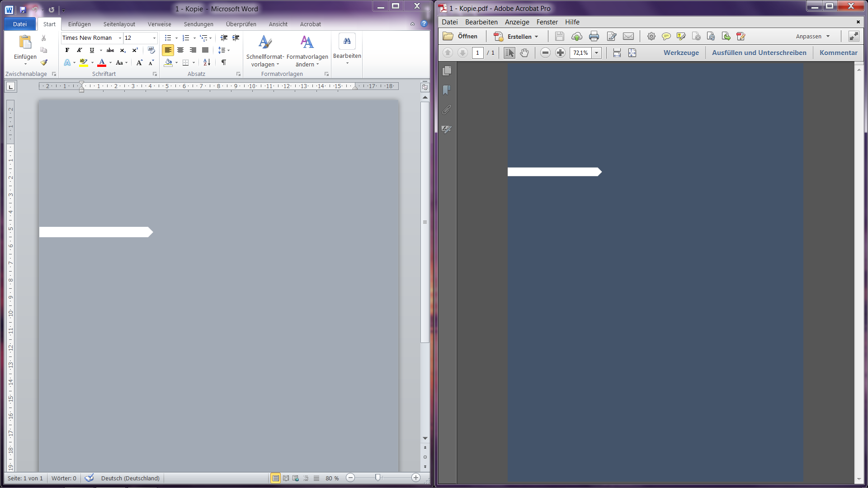Click the pilcrow show formatting marks icon
The image size is (868, 488).
tap(224, 62)
